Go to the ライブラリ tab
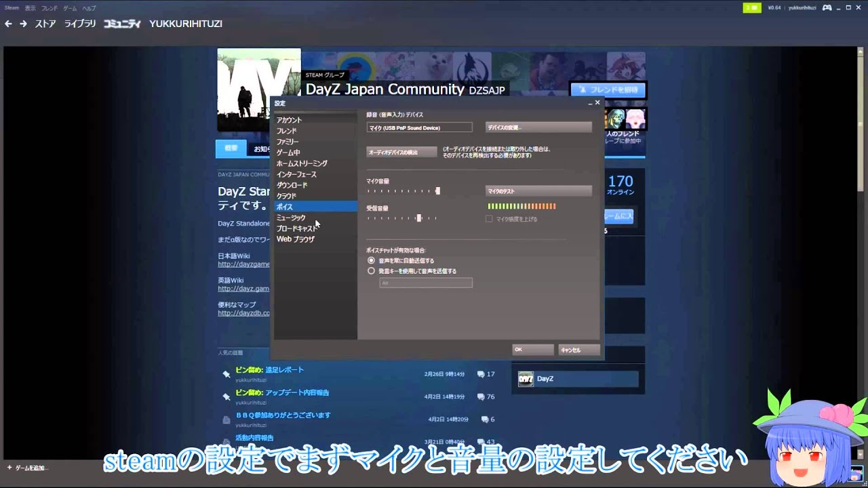This screenshot has width=868, height=488. click(80, 24)
